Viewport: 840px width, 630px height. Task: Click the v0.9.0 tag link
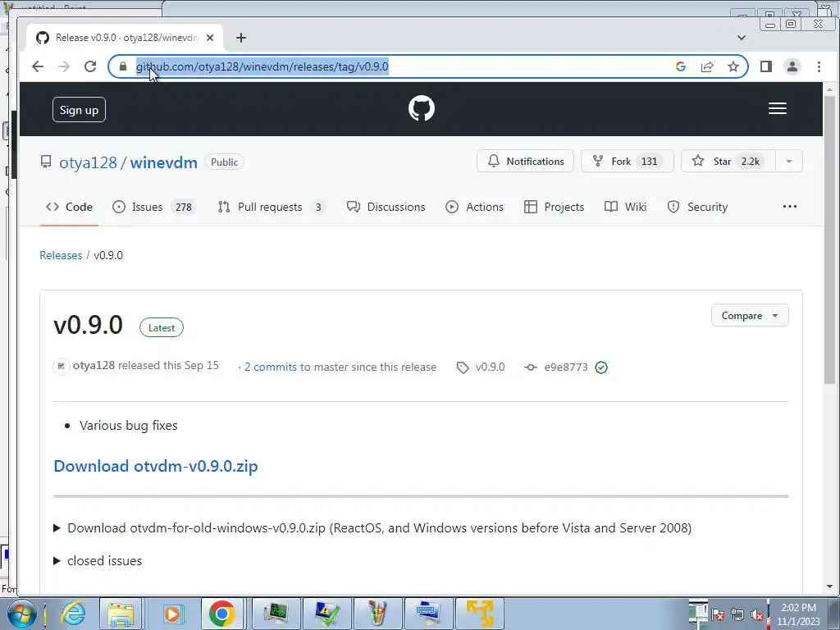[x=481, y=367]
